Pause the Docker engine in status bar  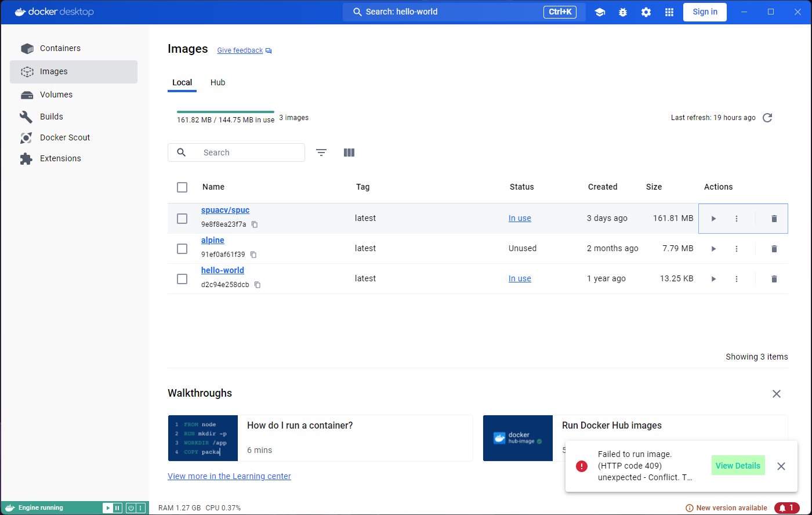pos(117,508)
